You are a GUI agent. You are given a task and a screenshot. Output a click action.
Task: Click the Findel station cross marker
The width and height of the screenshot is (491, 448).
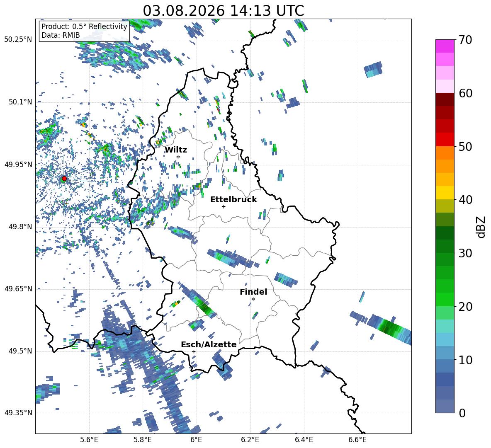pos(253,299)
